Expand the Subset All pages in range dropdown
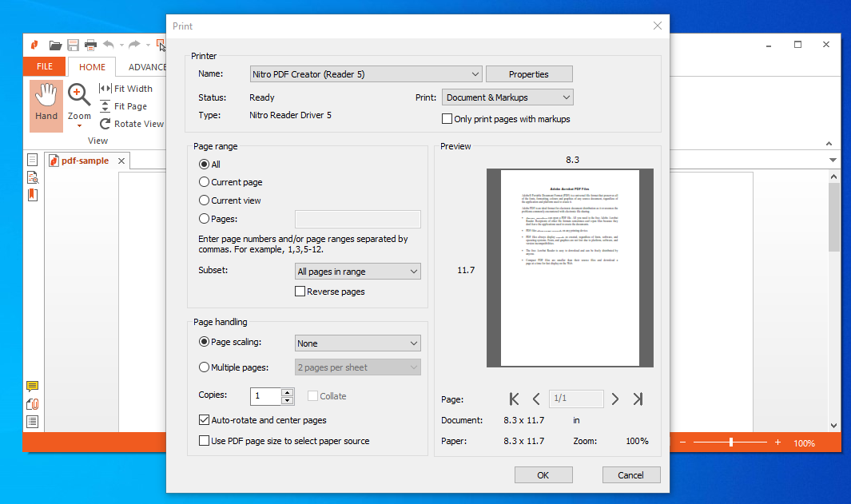 pyautogui.click(x=358, y=272)
